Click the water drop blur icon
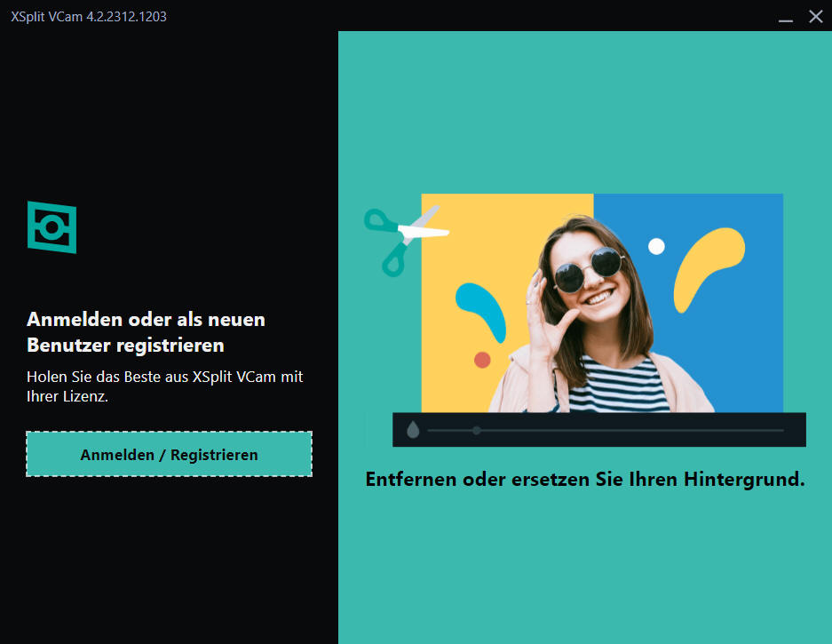832x644 pixels. click(x=413, y=431)
